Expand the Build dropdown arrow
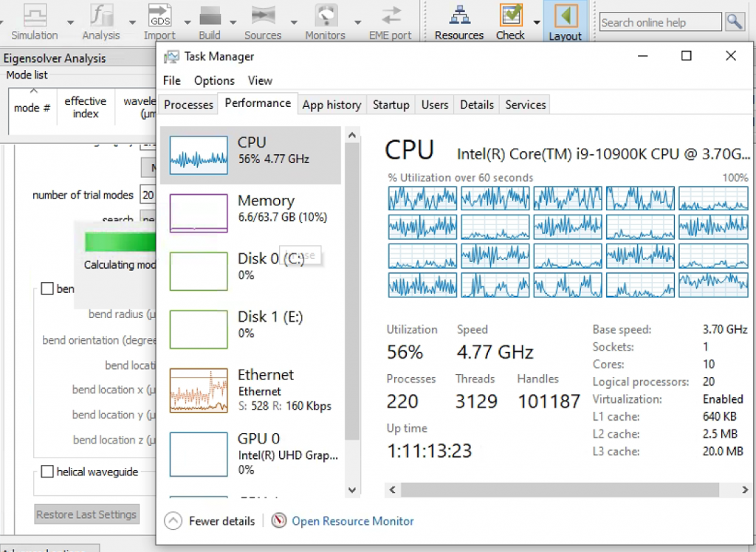 pyautogui.click(x=233, y=22)
